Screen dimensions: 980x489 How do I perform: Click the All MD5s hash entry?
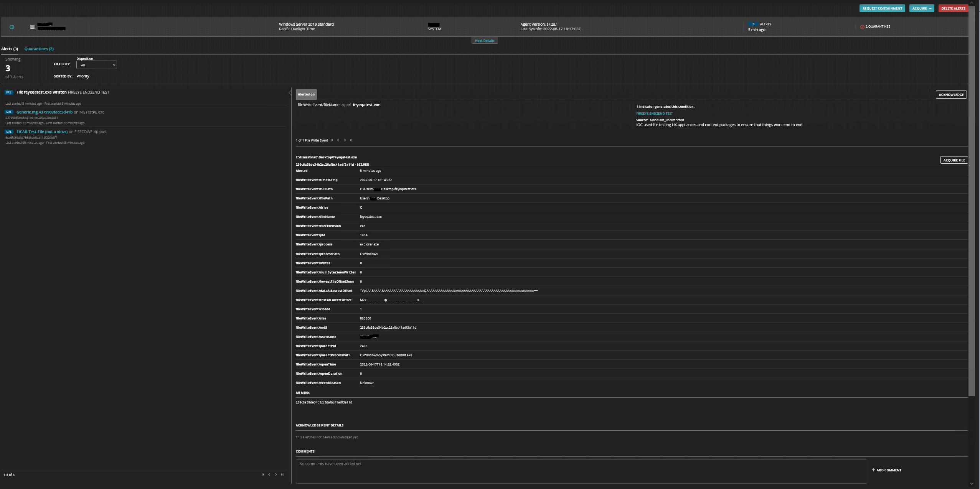[324, 402]
